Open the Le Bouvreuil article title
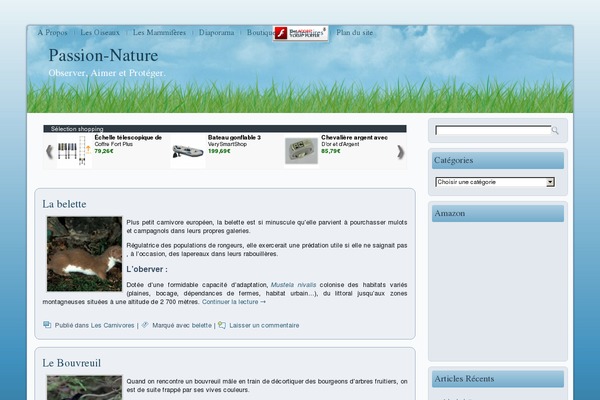Image resolution: width=600 pixels, height=400 pixels. 72,363
